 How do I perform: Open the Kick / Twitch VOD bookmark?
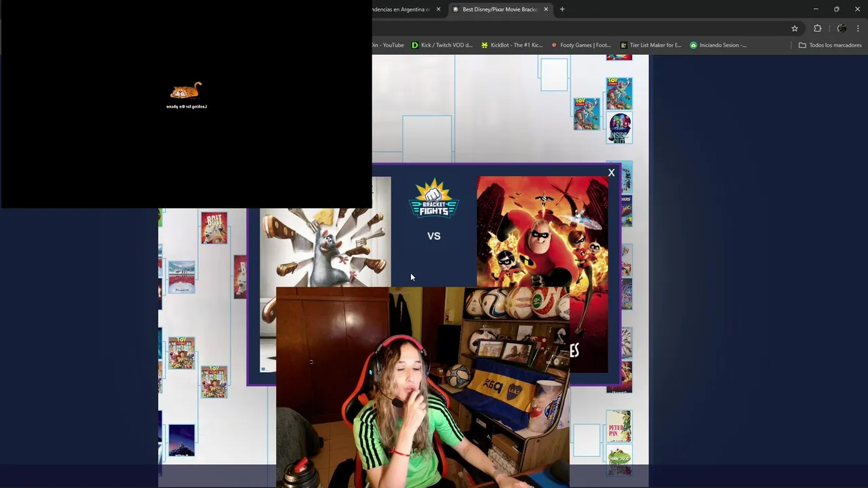click(442, 45)
